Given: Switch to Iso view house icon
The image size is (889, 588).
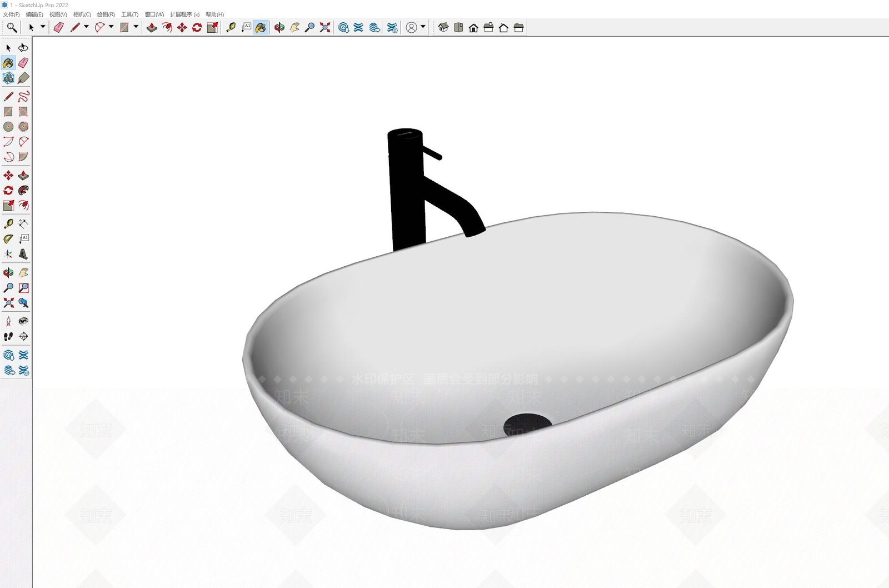Looking at the screenshot, I should pyautogui.click(x=443, y=27).
